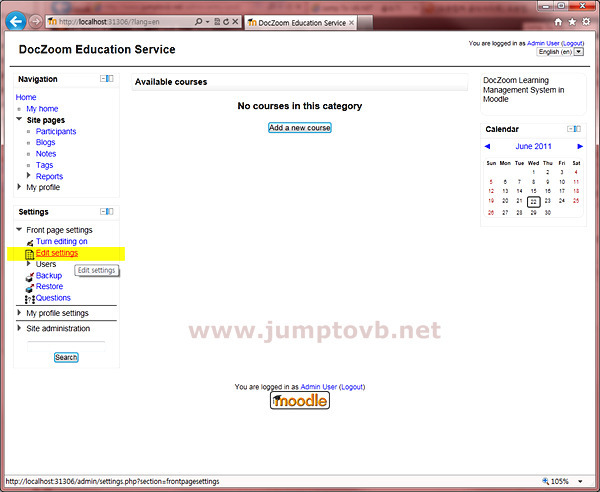
Task: Click Backup link
Action: (49, 275)
